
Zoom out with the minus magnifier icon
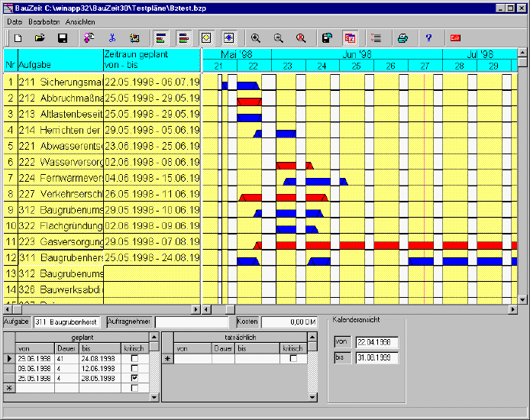tap(279, 37)
